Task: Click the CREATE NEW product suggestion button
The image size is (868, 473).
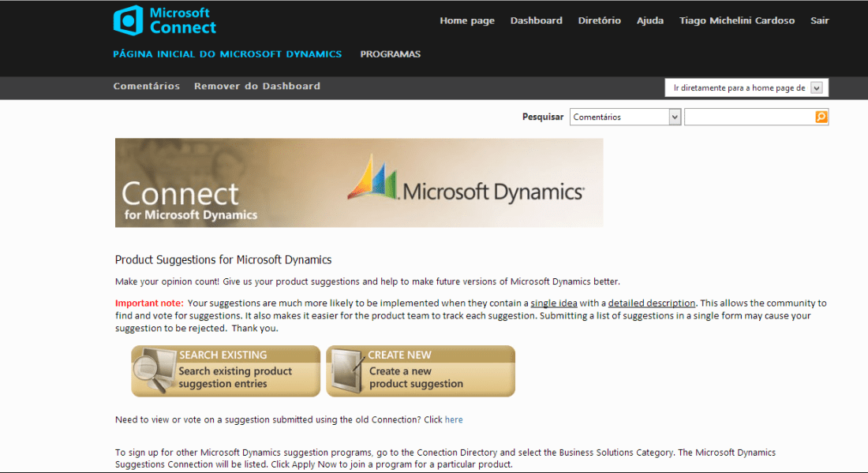Action: (421, 371)
